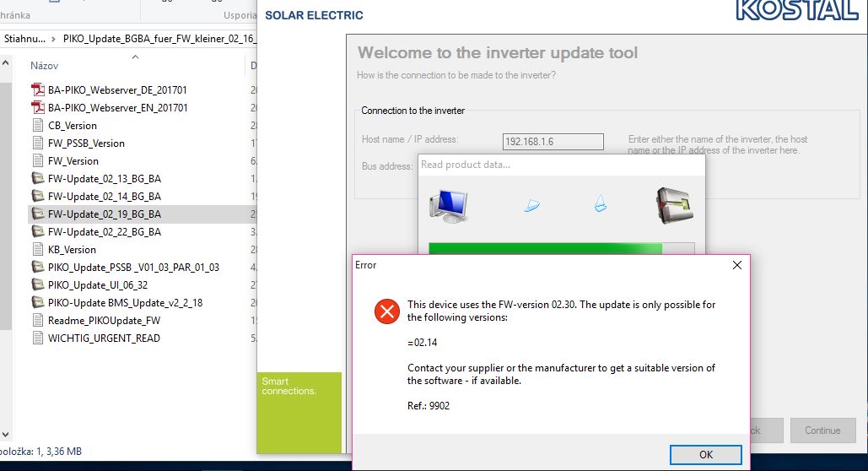Click the KOSTAL logo
Viewport: 868px width, 471px height.
[797, 10]
